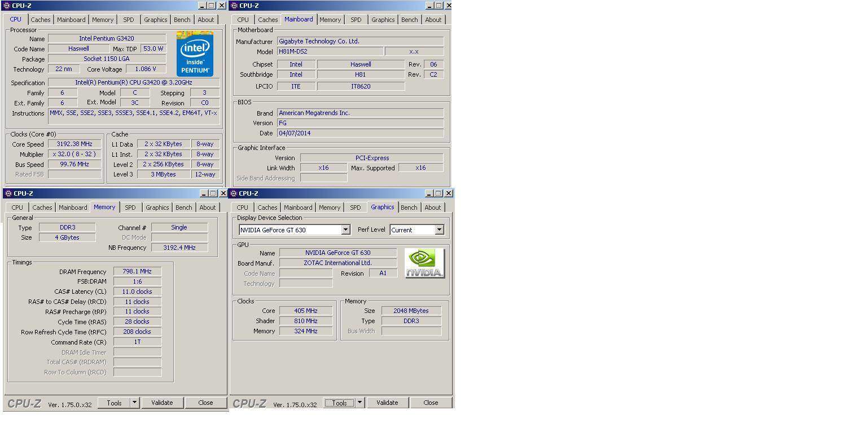Click the NB Frequency value 3192.4 MHz
Image resolution: width=868 pixels, height=428 pixels.
click(179, 248)
